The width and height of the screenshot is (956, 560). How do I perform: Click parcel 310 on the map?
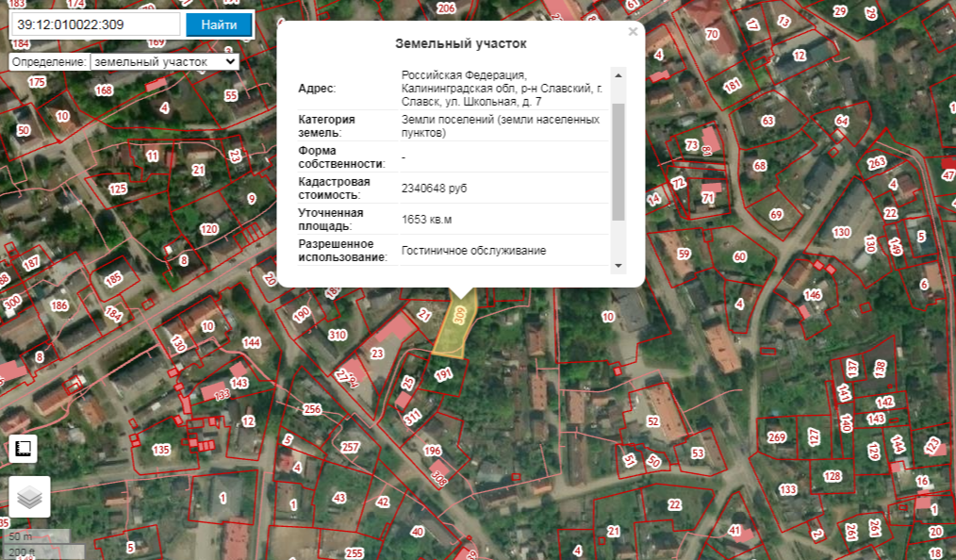pyautogui.click(x=337, y=335)
